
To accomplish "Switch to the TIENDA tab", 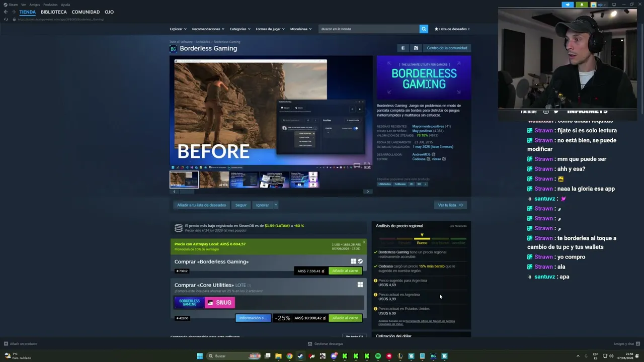I will click(x=28, y=12).
